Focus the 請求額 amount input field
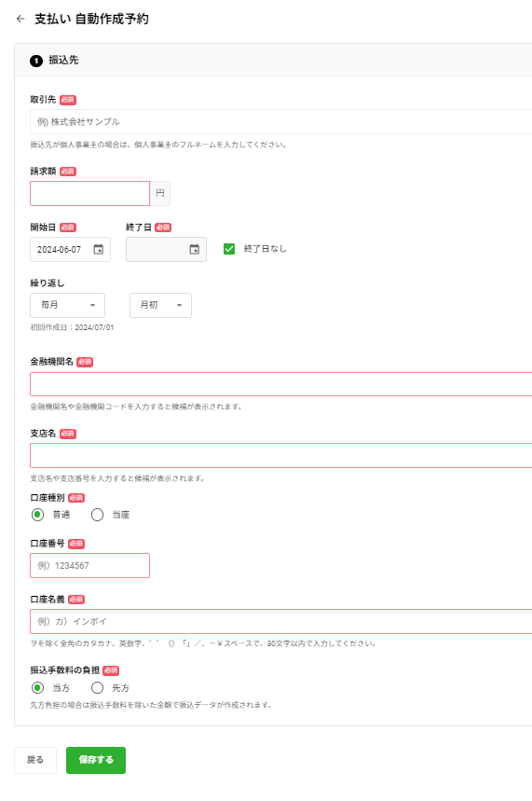 point(89,194)
